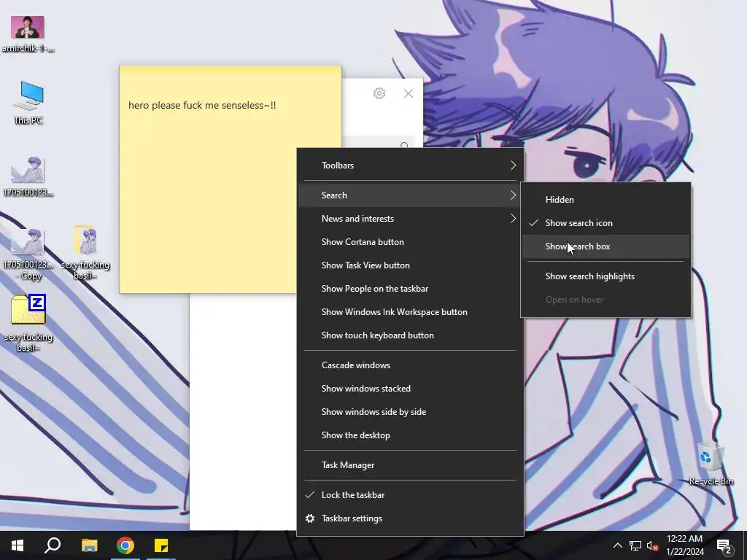Select the 1705100123 image without Copy suffix

pyautogui.click(x=28, y=176)
